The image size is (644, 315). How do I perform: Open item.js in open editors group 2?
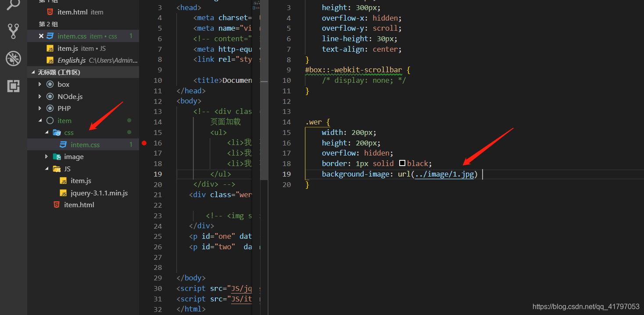83,48
